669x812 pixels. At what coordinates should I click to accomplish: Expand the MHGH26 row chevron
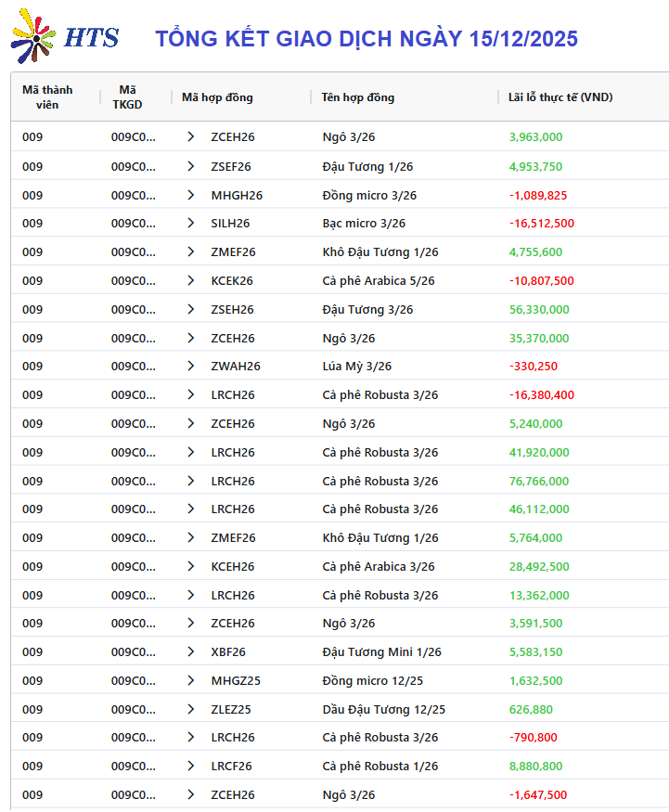(x=191, y=195)
